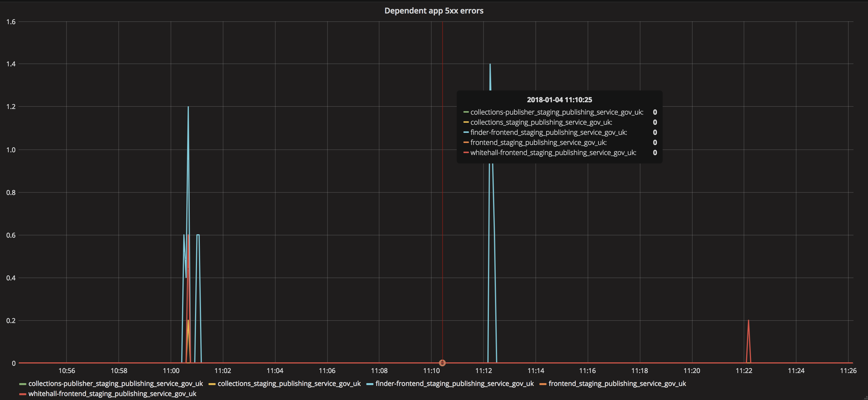Click the flat-topped blue bump at 0.6
The height and width of the screenshot is (400, 868).
tap(198, 235)
